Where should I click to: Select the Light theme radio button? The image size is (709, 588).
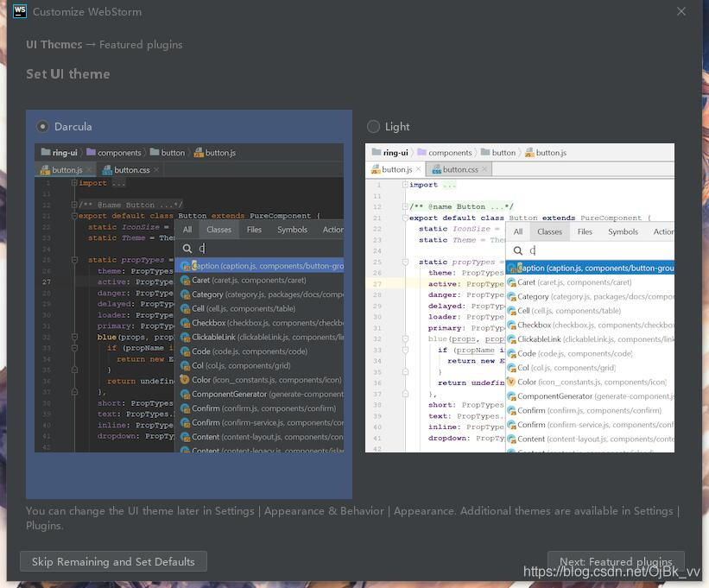pos(373,127)
